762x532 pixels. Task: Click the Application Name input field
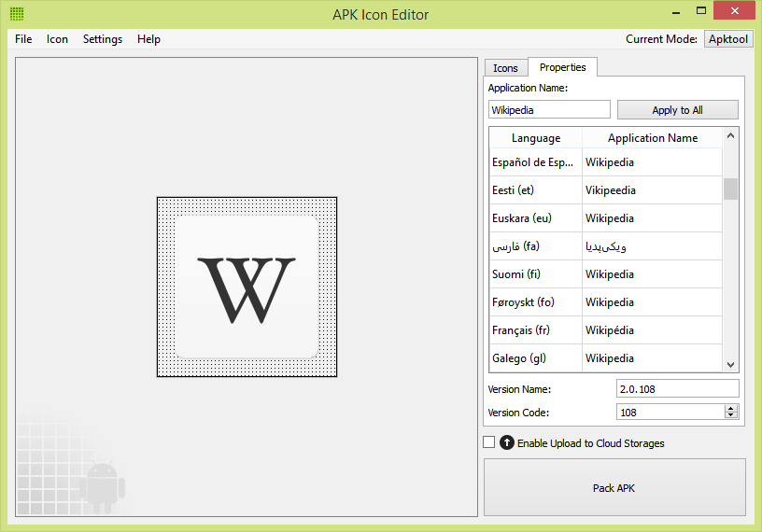pyautogui.click(x=549, y=110)
